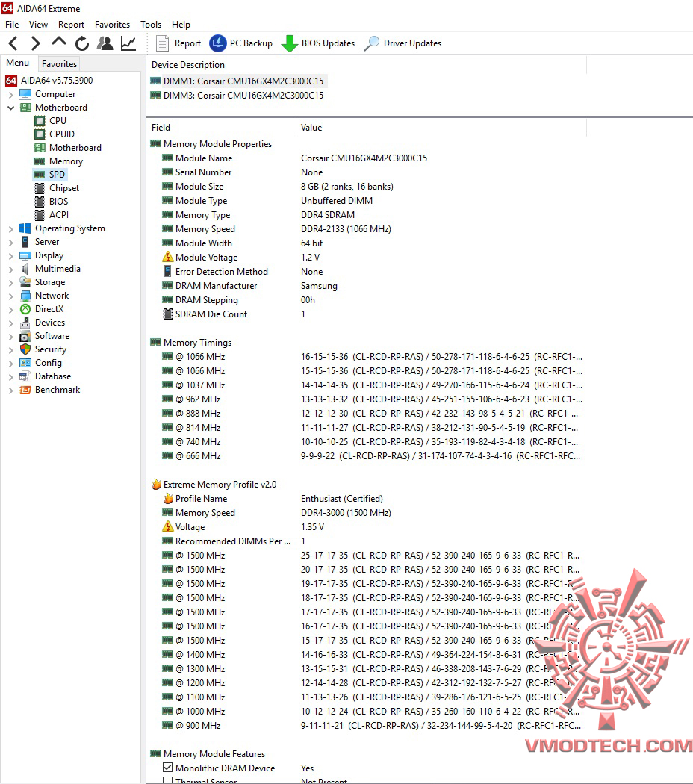Select DIMM3 Corsair module in device list

coord(237,96)
